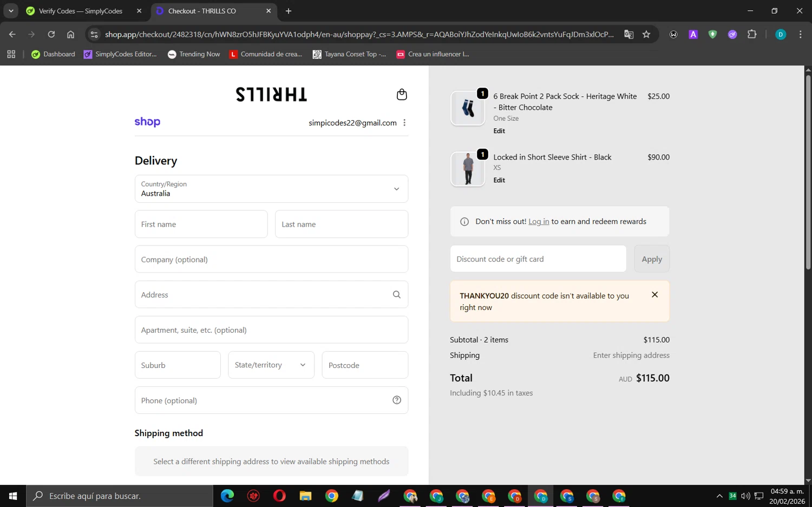Open the bookmarks apps grid icon
The height and width of the screenshot is (507, 812).
11,54
